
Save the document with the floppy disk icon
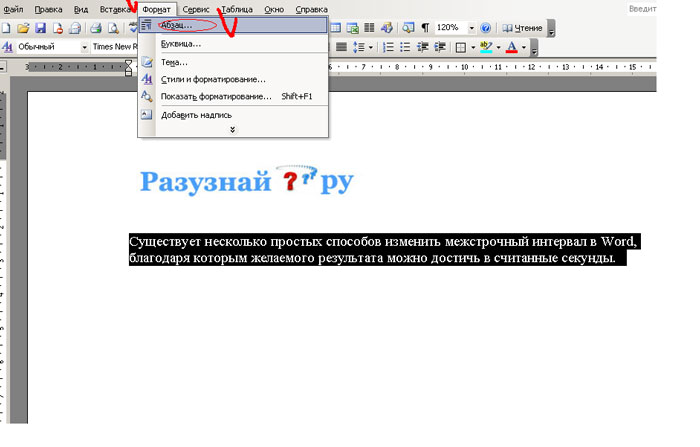(41, 28)
